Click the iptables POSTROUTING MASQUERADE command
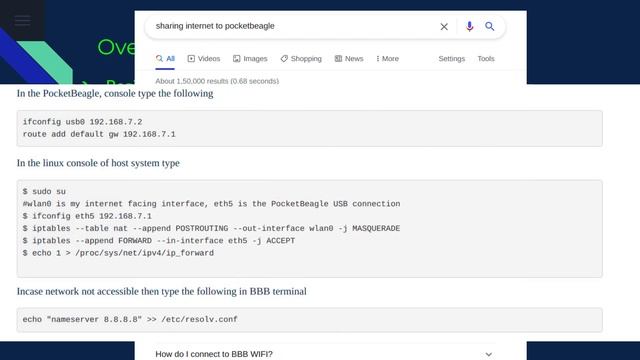Screen dimensions: 640x360 211,228
